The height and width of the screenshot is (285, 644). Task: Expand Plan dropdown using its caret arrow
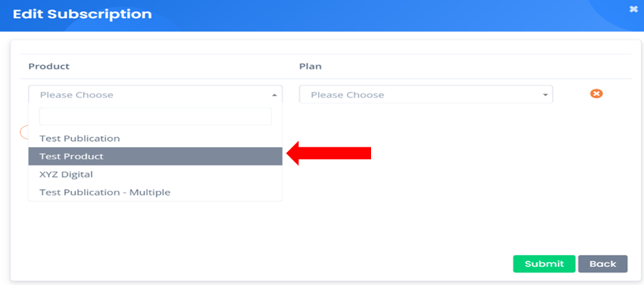pos(545,95)
